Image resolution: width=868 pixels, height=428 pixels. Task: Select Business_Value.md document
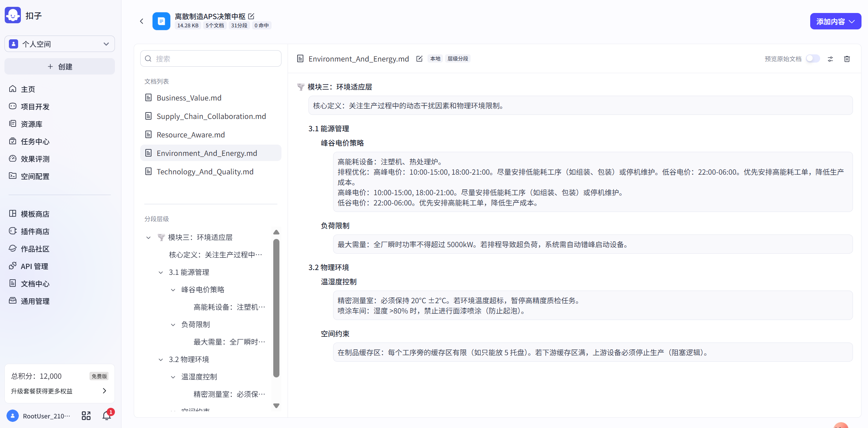click(211, 98)
